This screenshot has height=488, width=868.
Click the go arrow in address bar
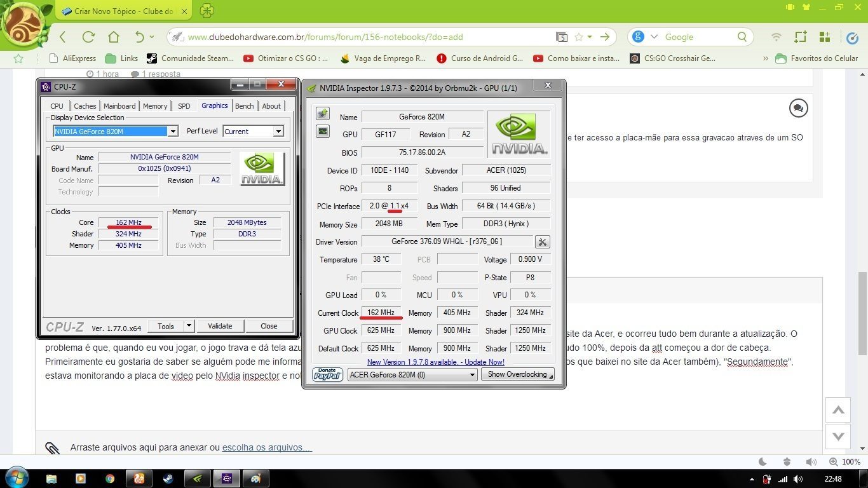tap(605, 37)
